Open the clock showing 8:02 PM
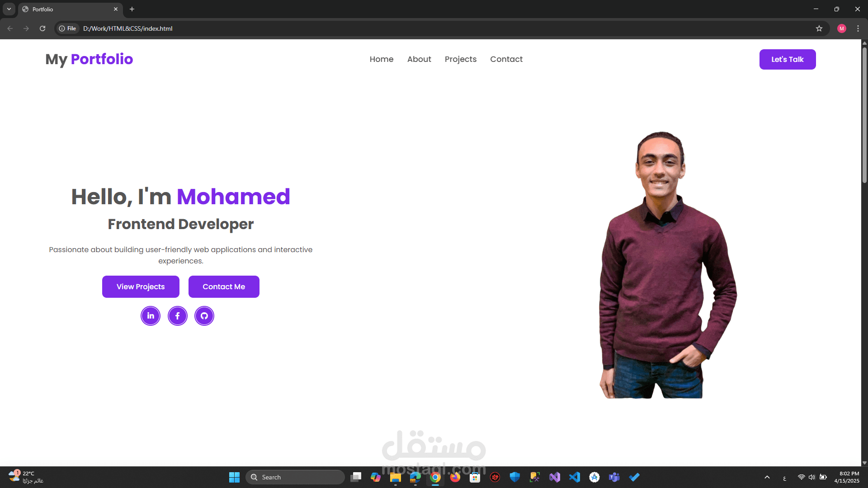Image resolution: width=868 pixels, height=488 pixels. [847, 477]
